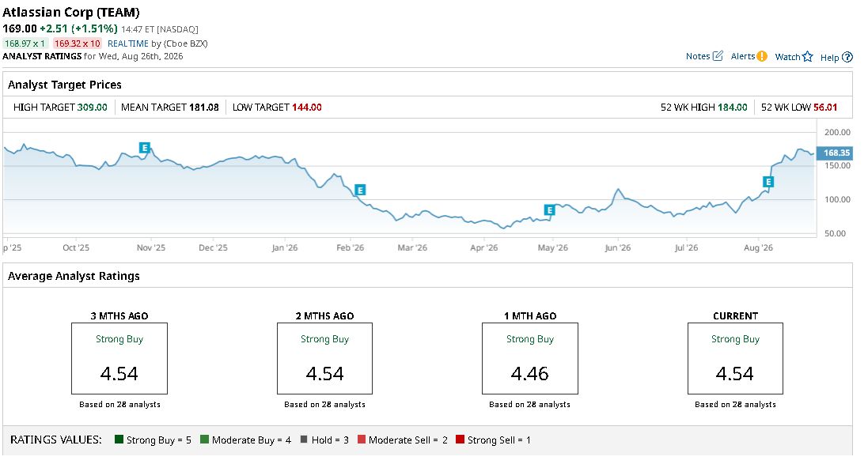Click the 200.00 price axis label

tap(837, 132)
